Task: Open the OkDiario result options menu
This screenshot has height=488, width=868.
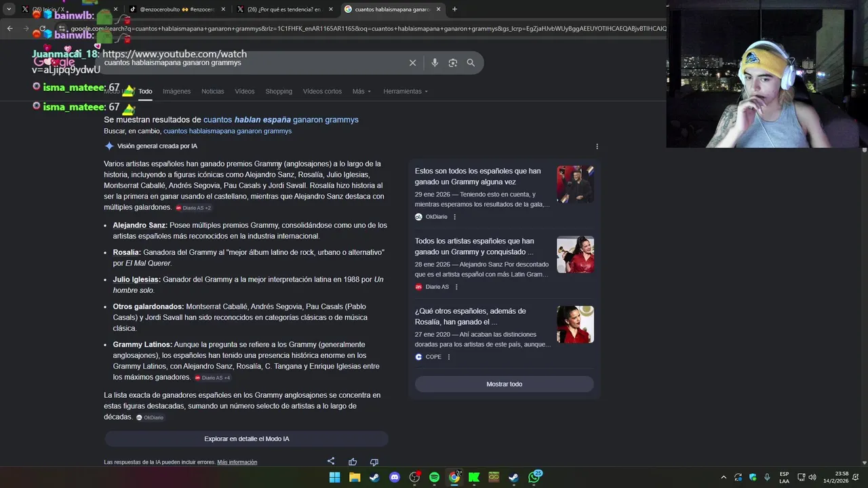Action: pyautogui.click(x=454, y=217)
